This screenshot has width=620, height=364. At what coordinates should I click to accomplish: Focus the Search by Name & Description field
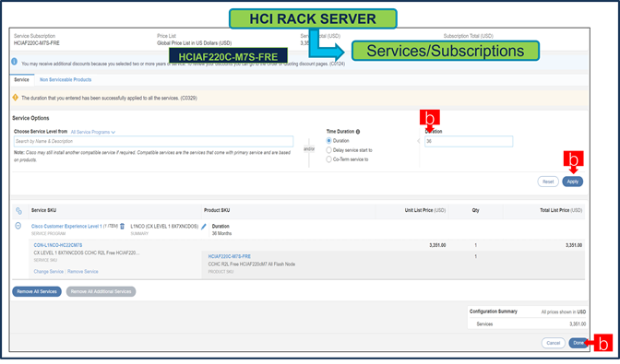(153, 141)
